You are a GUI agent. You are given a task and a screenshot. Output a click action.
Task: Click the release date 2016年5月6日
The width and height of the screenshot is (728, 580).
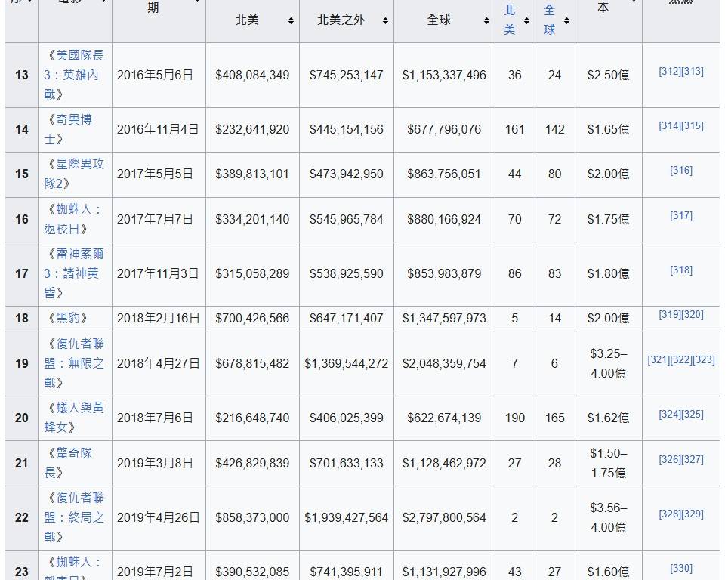click(155, 75)
